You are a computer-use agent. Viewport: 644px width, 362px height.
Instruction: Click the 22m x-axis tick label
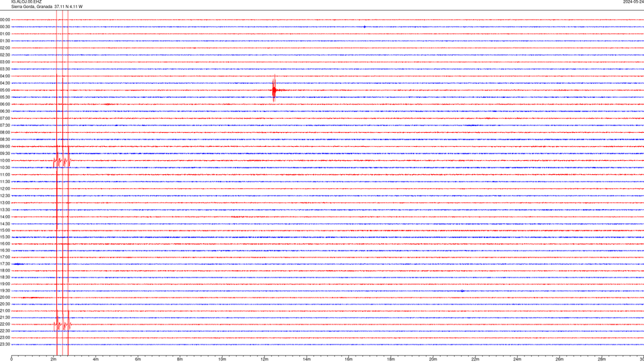pyautogui.click(x=475, y=359)
